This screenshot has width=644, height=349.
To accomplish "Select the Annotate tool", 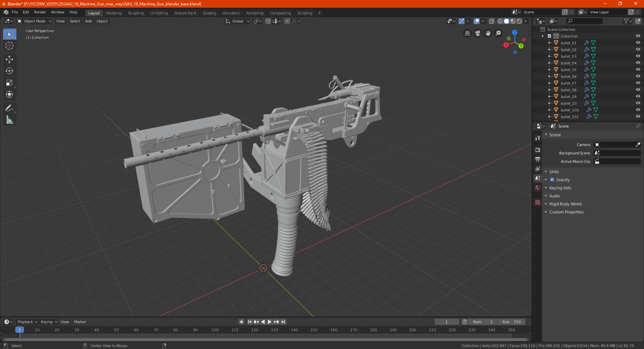I will pos(9,108).
